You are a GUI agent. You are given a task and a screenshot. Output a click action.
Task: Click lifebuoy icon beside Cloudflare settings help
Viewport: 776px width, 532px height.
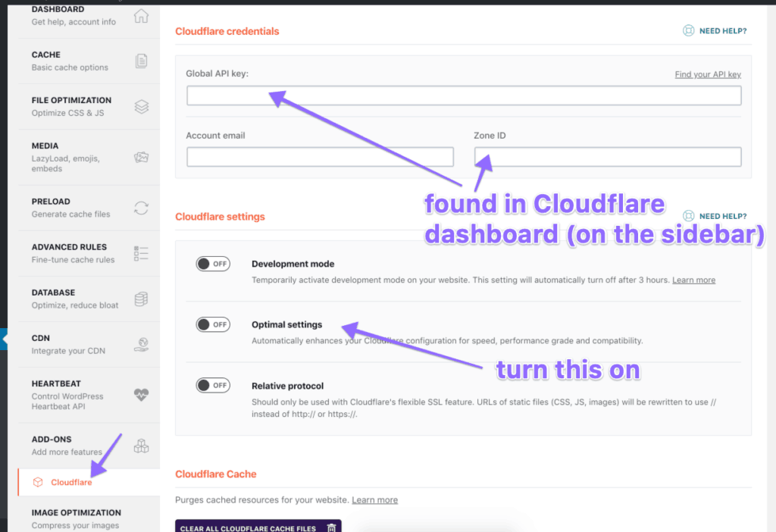click(x=688, y=216)
